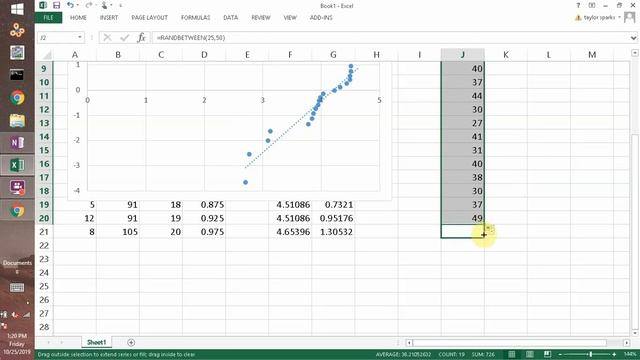Click cell containing 0.7321
This screenshot has height=360, width=640.
point(333,204)
